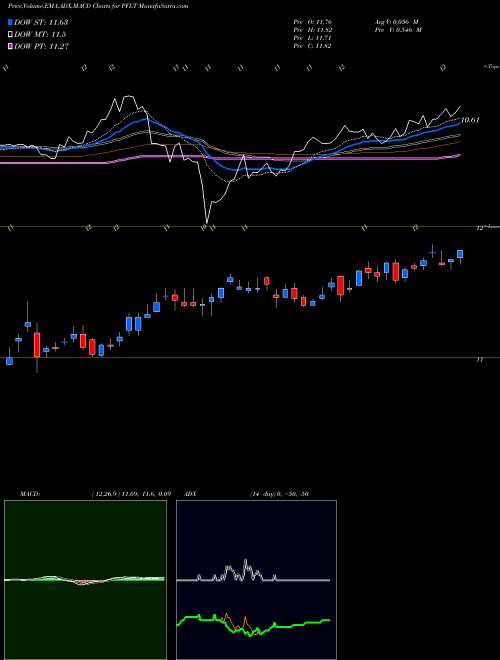Click the large red candlestick near the chart's start
This screenshot has height=660, width=500.
pyautogui.click(x=37, y=345)
